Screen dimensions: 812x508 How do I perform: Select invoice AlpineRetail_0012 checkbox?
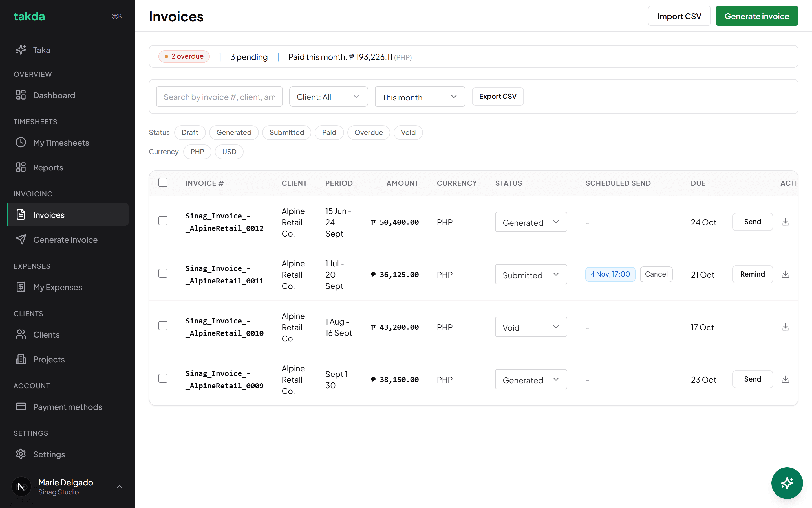click(x=163, y=221)
